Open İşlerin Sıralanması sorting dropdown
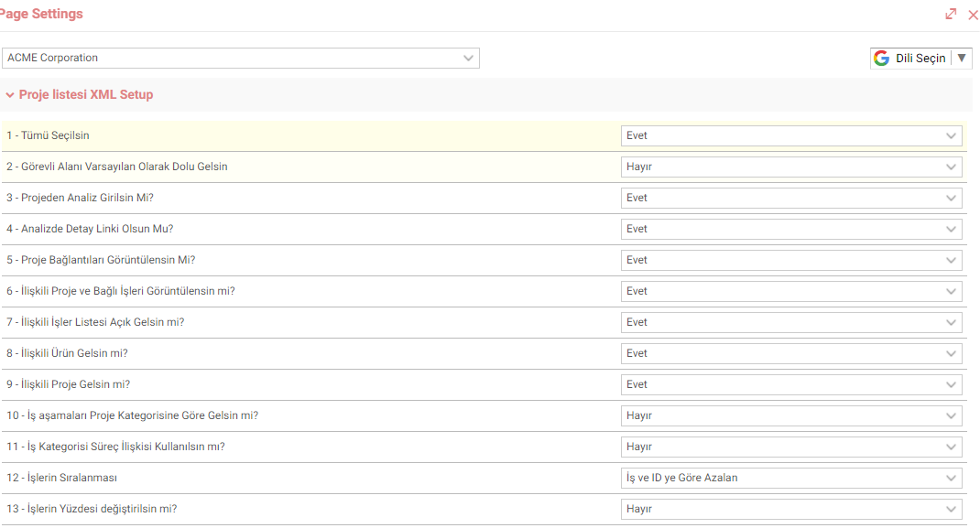The width and height of the screenshot is (980, 528). tap(791, 478)
